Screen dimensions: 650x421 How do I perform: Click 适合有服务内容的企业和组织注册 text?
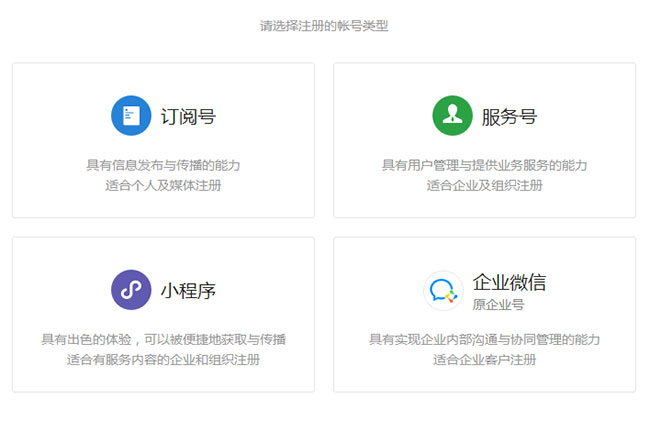(163, 360)
